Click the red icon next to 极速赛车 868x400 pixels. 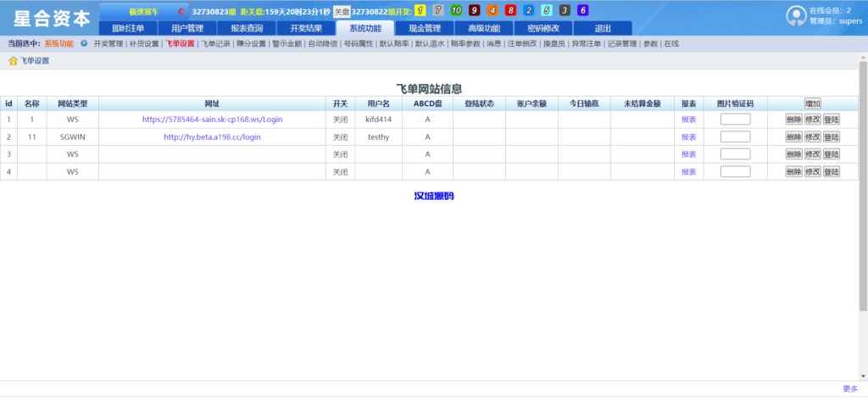(181, 12)
